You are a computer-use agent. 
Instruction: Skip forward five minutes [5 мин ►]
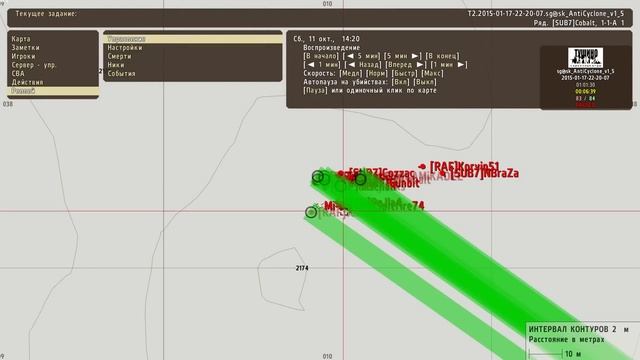[403, 56]
